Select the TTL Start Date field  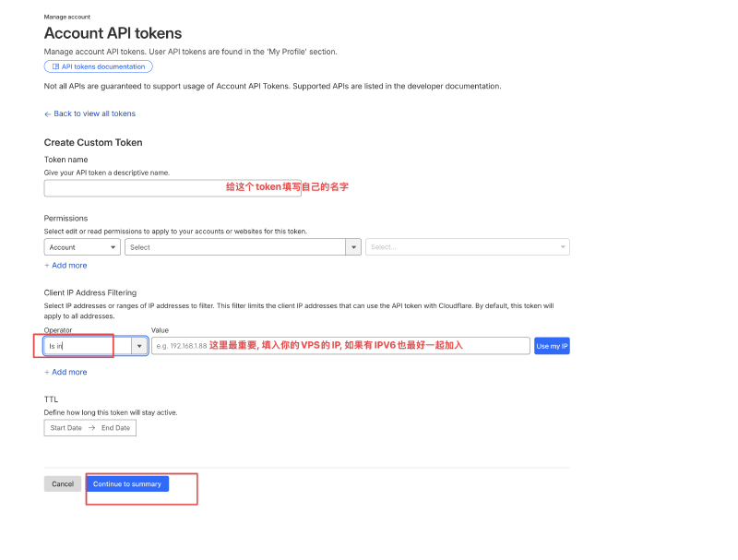pyautogui.click(x=66, y=428)
